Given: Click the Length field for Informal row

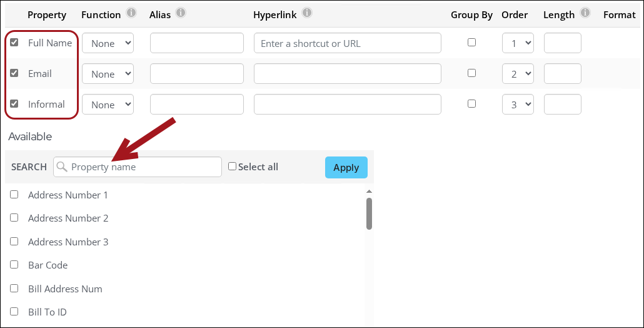Looking at the screenshot, I should tap(562, 105).
